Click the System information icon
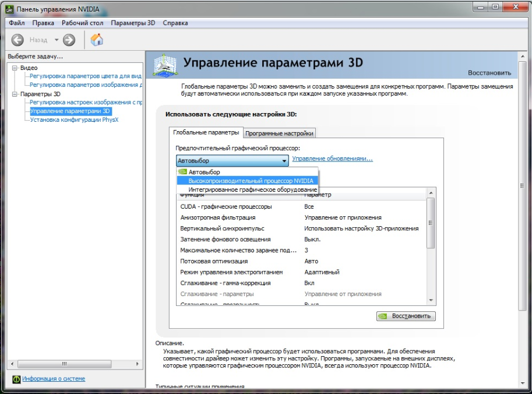Viewport: 532px width, 394px height. click(x=16, y=379)
